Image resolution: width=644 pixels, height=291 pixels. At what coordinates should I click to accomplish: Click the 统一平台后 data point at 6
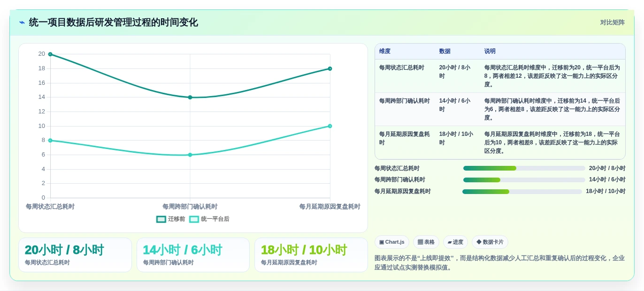[190, 155]
